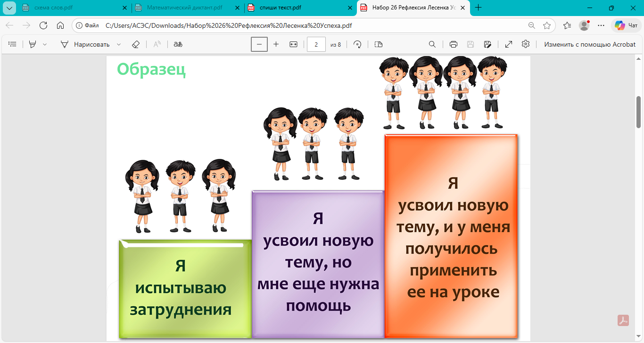The height and width of the screenshot is (343, 644).
Task: Click the text мне еще нужна
Action: (318, 284)
